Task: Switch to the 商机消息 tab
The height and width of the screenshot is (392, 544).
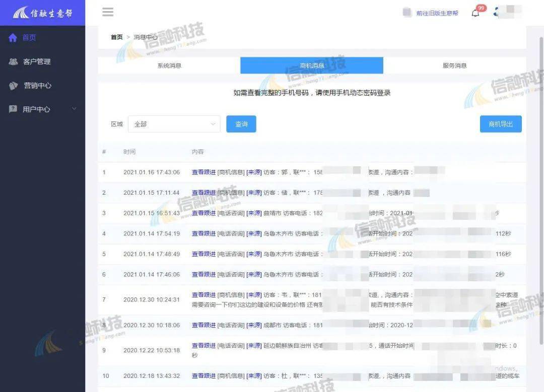Action: (x=312, y=65)
